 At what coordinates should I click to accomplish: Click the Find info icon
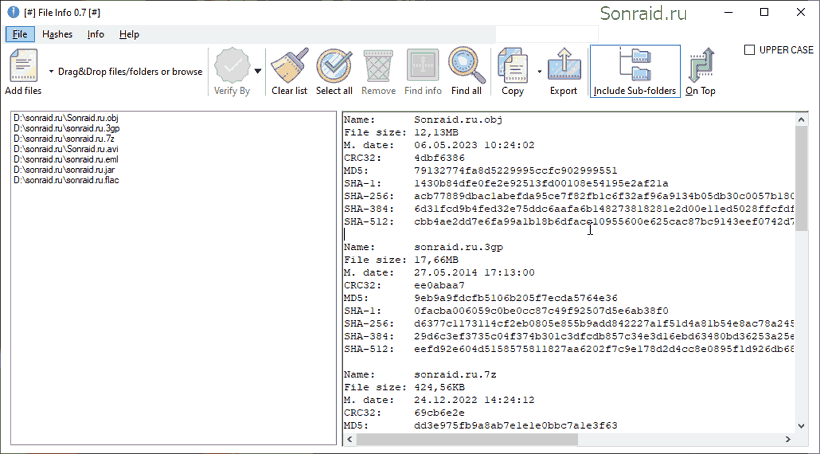coord(423,66)
